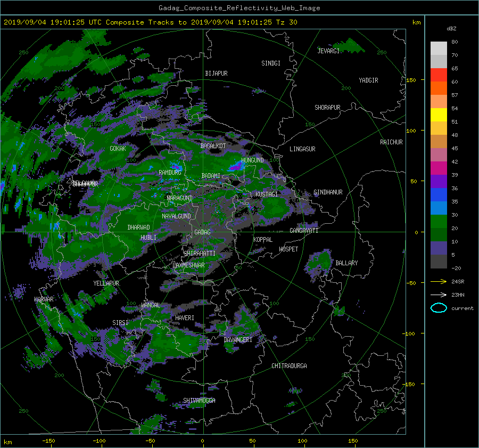This screenshot has width=479, height=448.
Task: Click the 23MN white arrow legend icon
Action: click(439, 295)
